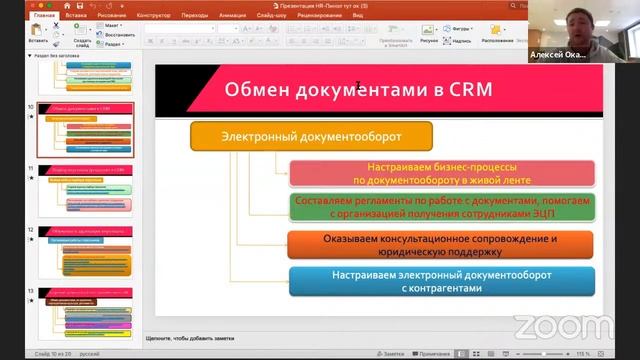Click the Настраиваем бизнес-процессы pink box
Image resolution: width=640 pixels, height=360 pixels.
(442, 173)
